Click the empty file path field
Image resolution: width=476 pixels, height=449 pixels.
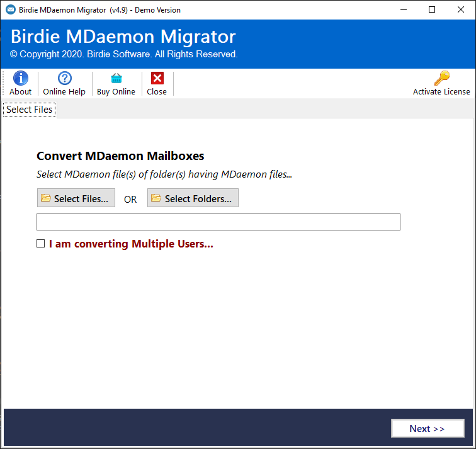point(218,222)
